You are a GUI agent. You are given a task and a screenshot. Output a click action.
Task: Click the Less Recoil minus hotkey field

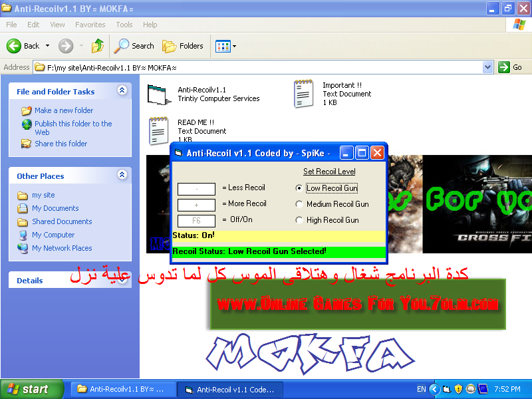coord(196,189)
